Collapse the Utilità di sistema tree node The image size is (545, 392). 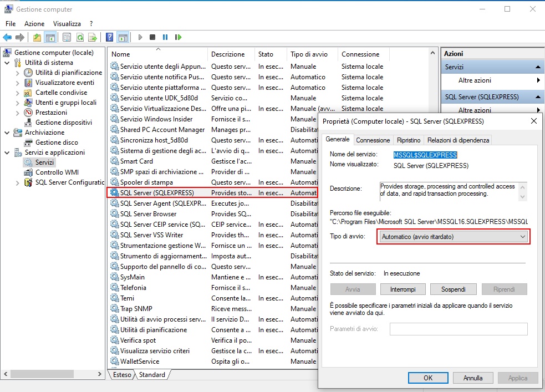pyautogui.click(x=7, y=63)
